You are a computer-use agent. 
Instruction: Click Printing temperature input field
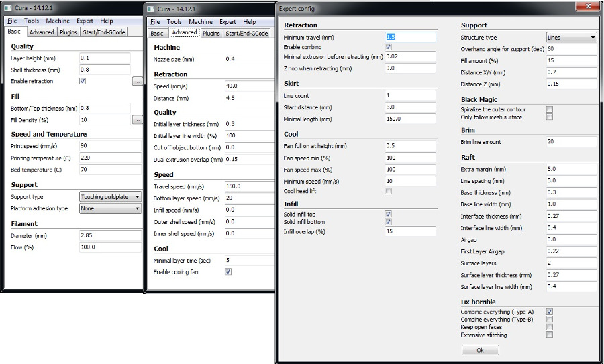[111, 158]
